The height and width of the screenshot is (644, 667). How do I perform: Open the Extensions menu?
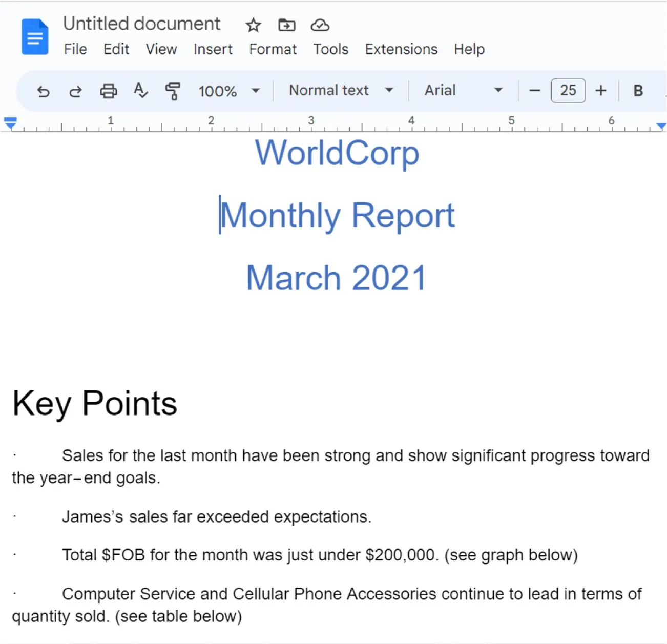[x=401, y=49]
